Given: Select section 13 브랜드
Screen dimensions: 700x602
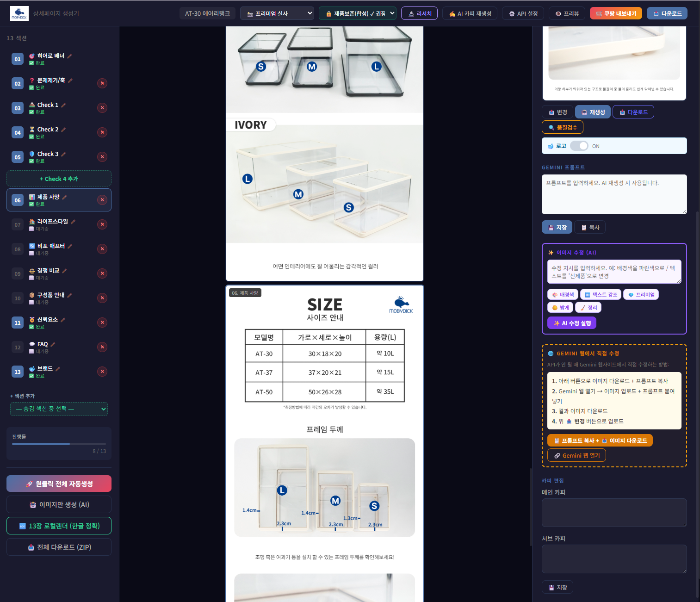Looking at the screenshot, I should 59,372.
